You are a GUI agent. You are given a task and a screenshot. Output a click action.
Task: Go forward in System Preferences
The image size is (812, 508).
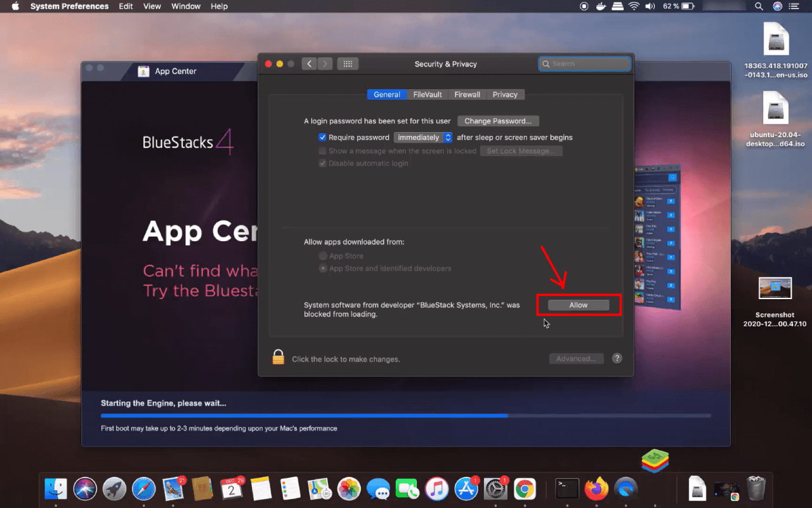(325, 63)
